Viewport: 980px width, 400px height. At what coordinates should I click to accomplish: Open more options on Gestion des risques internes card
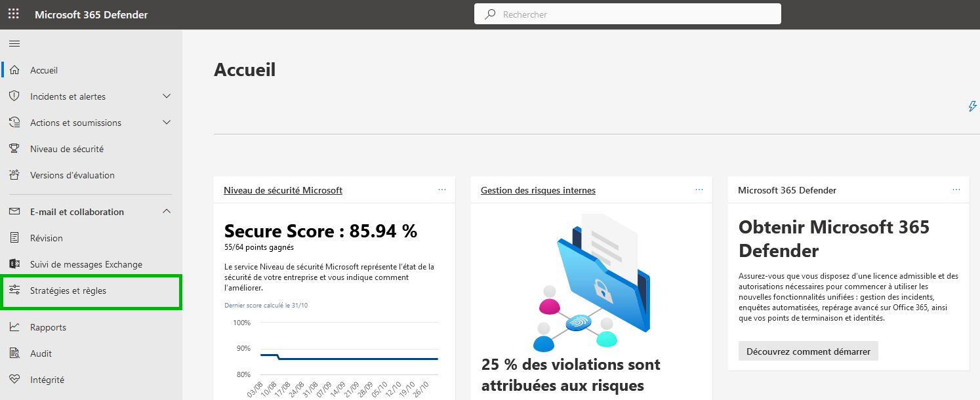click(699, 190)
